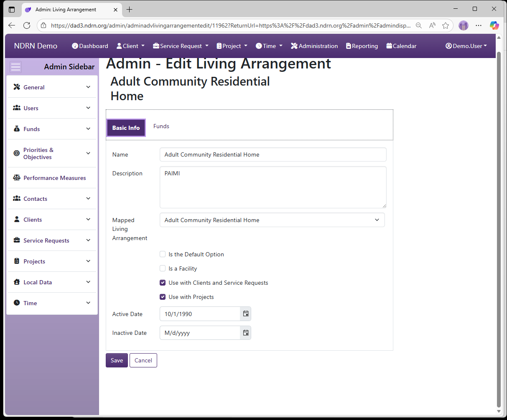Go to Dashboard in navbar
507x420 pixels.
point(90,46)
